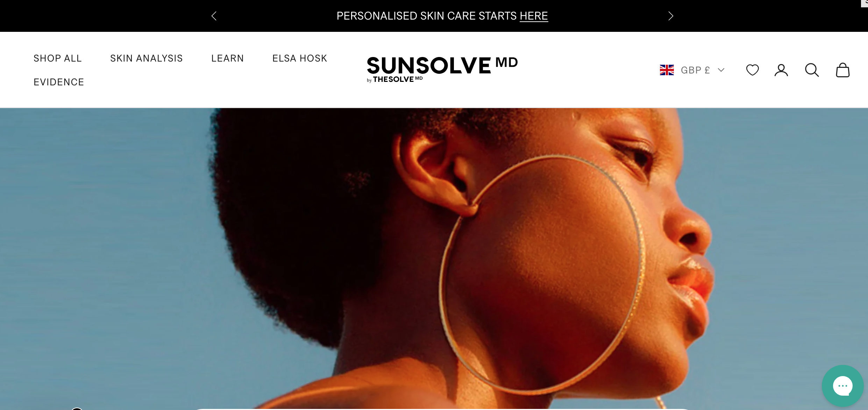Screen dimensions: 868x410
Task: Click the UK flag icon
Action: tap(667, 70)
